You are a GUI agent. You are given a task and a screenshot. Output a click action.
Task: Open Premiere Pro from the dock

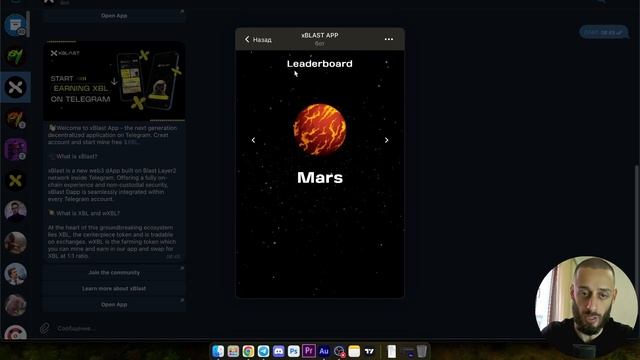pyautogui.click(x=309, y=351)
